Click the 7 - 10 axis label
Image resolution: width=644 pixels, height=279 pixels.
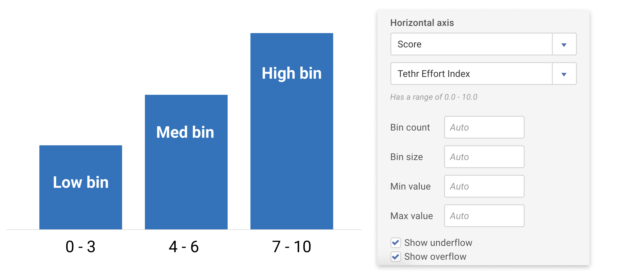292,247
